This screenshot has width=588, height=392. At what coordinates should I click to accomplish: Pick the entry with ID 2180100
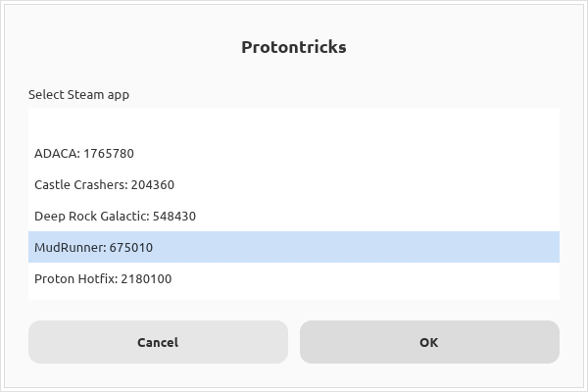tap(103, 278)
